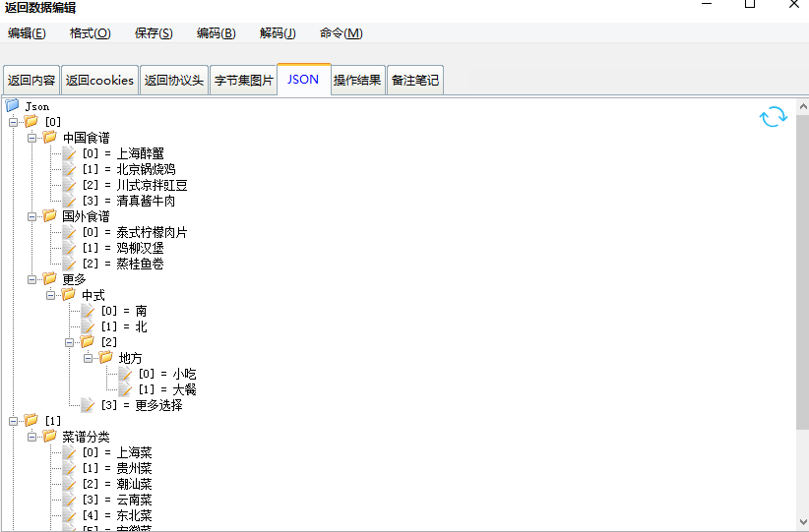
Task: Click the 国外食谱 folder icon
Action: [x=50, y=216]
